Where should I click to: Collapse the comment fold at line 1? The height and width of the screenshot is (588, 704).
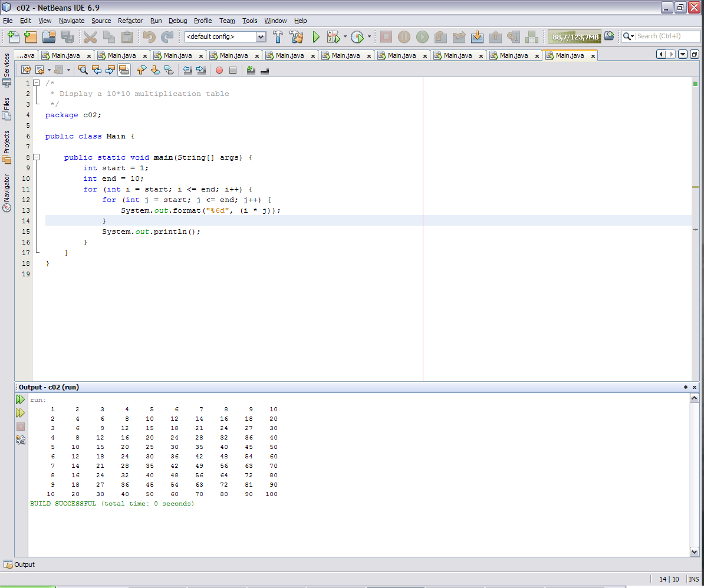pyautogui.click(x=37, y=83)
